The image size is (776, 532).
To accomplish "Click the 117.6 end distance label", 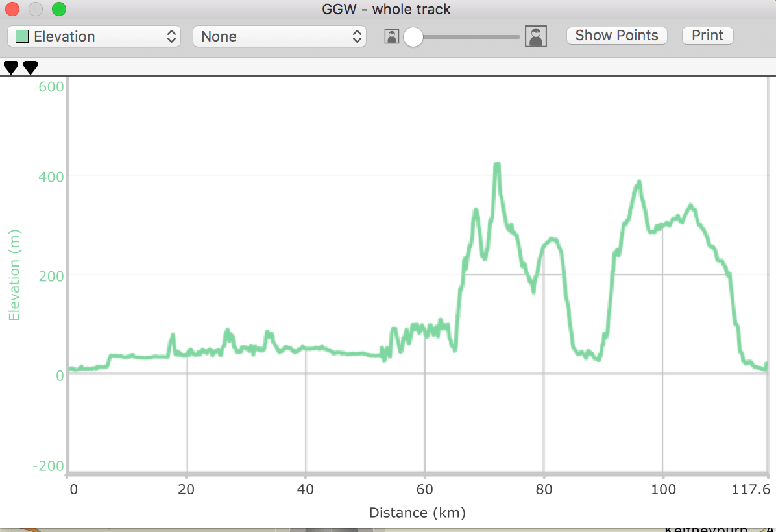I will (x=757, y=490).
